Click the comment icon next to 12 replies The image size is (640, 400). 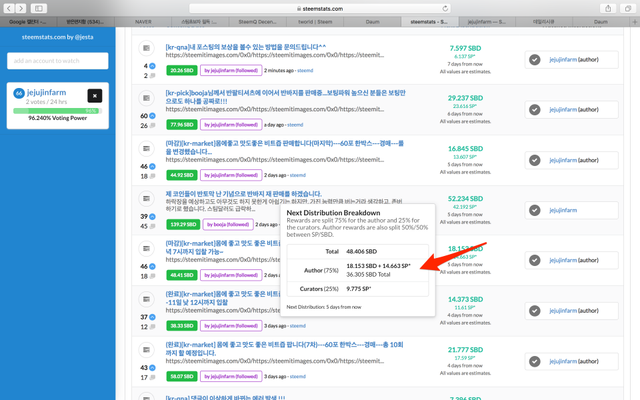(x=152, y=327)
